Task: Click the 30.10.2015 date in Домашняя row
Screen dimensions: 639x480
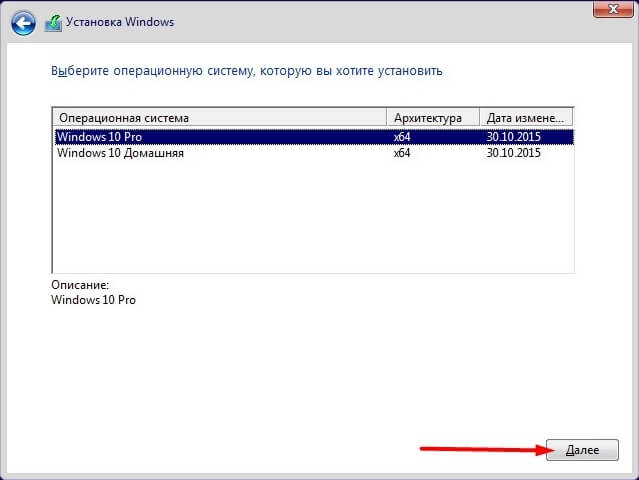Action: click(x=513, y=153)
